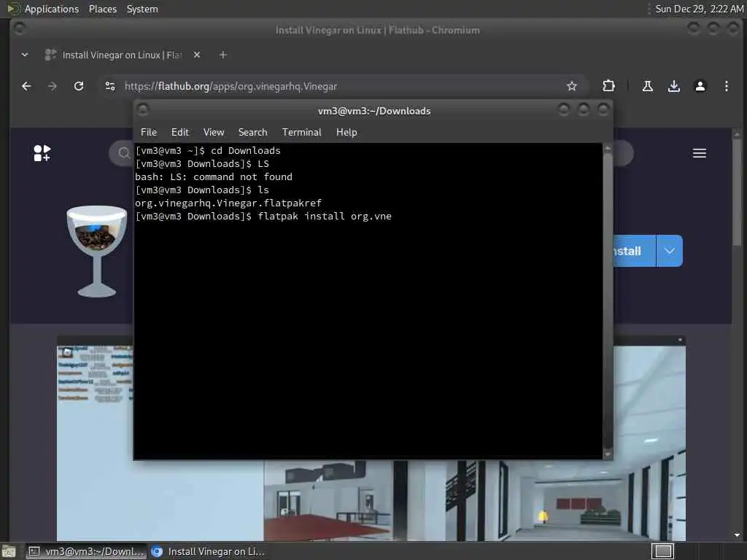Click workspace switcher in bottom panel

[662, 551]
